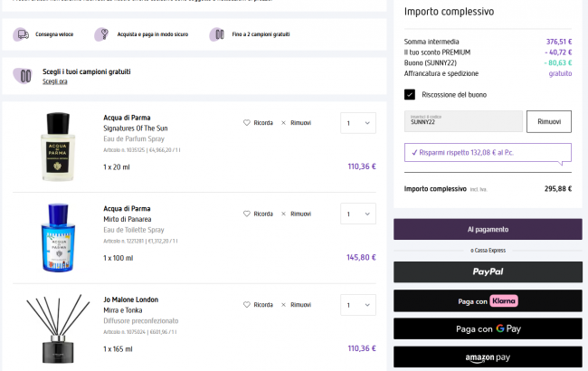Click the '1 x 20 ml' size text
This screenshot has width=588, height=371.
click(117, 166)
